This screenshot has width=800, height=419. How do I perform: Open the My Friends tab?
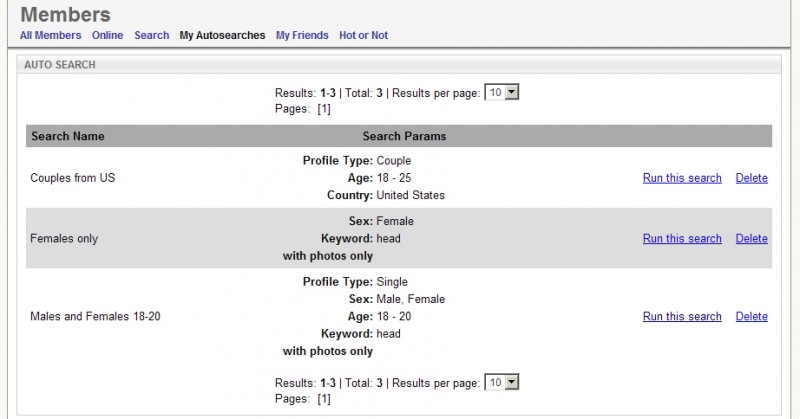tap(302, 35)
